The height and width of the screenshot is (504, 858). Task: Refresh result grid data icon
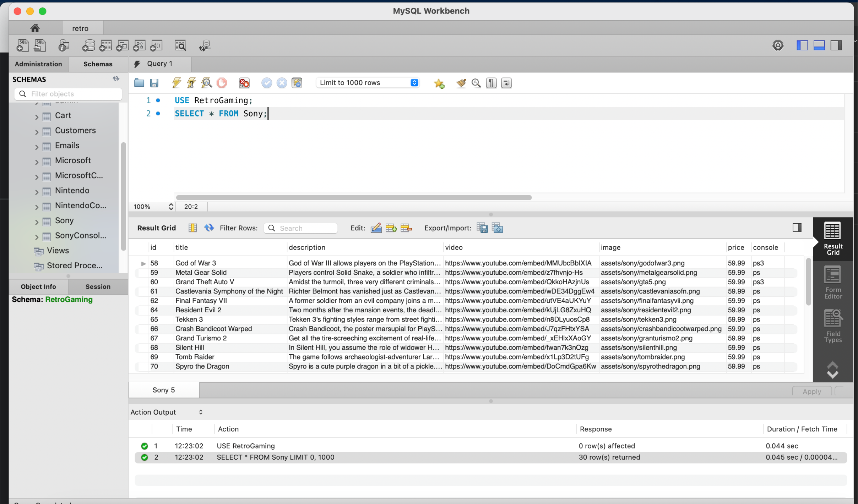point(209,228)
